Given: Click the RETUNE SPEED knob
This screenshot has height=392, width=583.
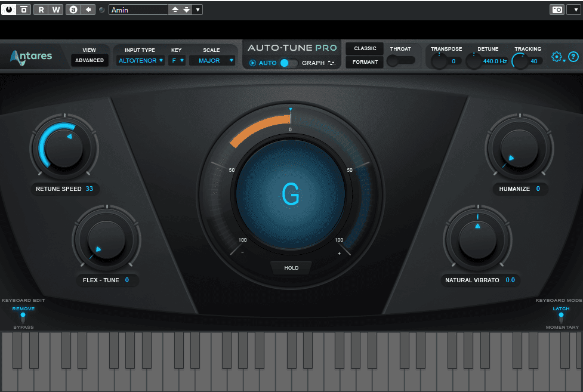Looking at the screenshot, I should [x=64, y=148].
